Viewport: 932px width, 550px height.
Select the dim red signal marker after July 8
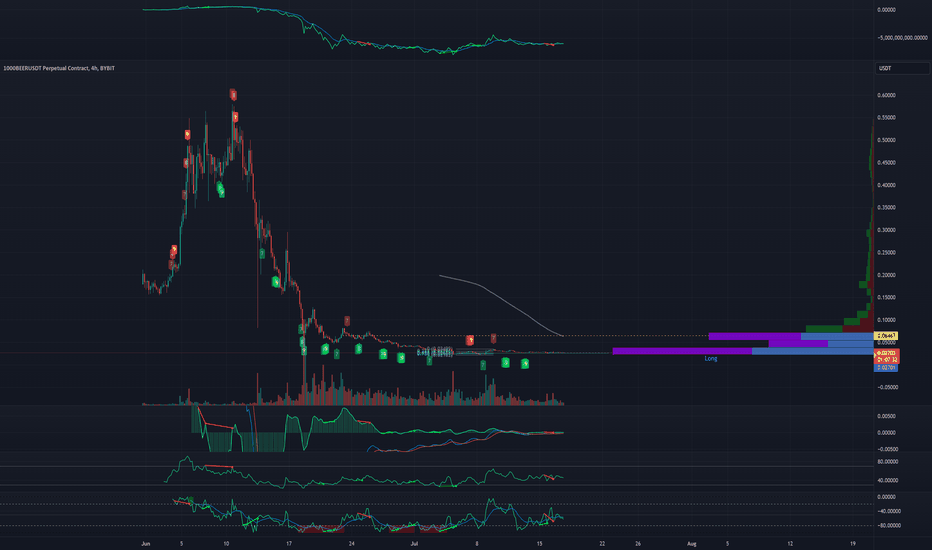493,338
